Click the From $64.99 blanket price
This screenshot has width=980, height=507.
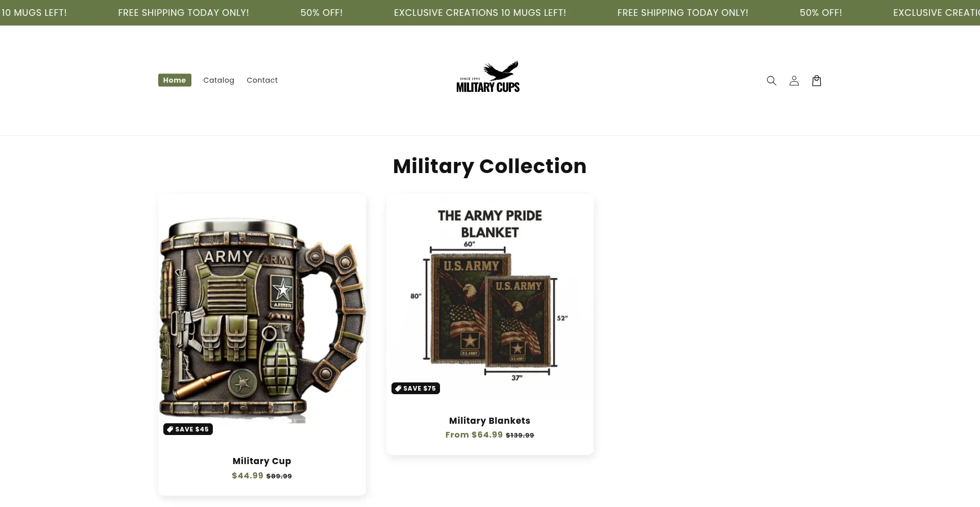click(474, 435)
